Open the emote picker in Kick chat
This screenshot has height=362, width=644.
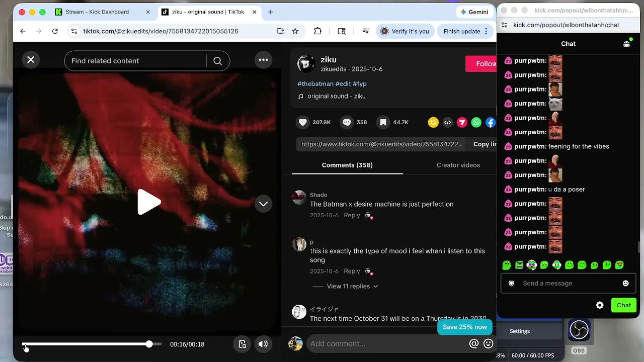[625, 283]
